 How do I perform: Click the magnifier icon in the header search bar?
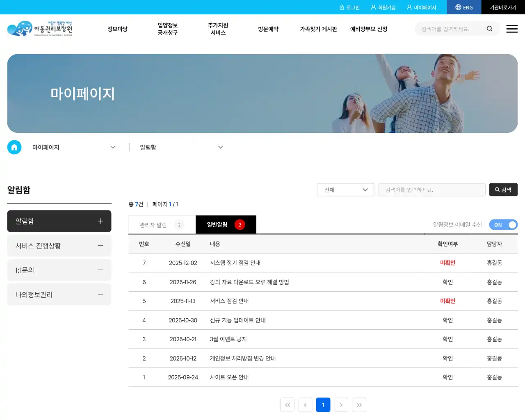(490, 29)
